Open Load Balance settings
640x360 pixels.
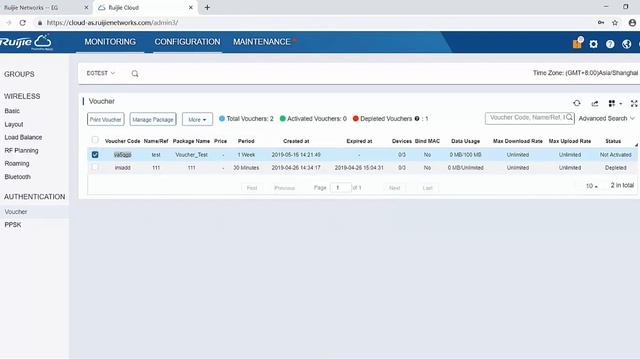[23, 137]
